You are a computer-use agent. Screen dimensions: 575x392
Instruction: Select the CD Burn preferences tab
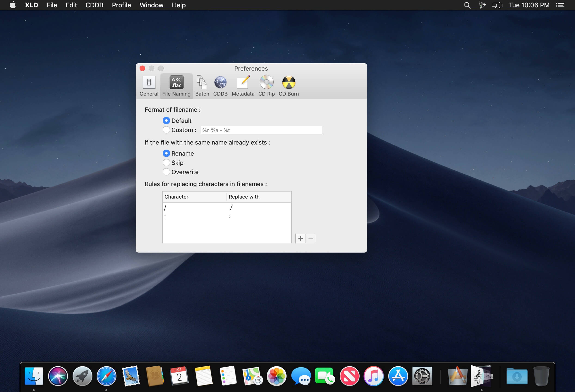[288, 85]
